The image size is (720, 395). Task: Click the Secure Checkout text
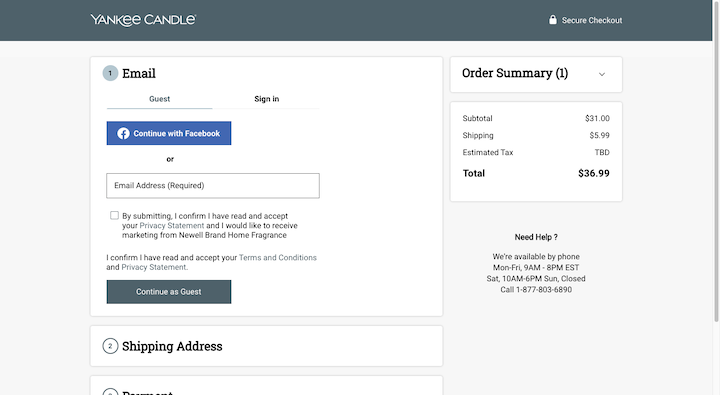[592, 20]
